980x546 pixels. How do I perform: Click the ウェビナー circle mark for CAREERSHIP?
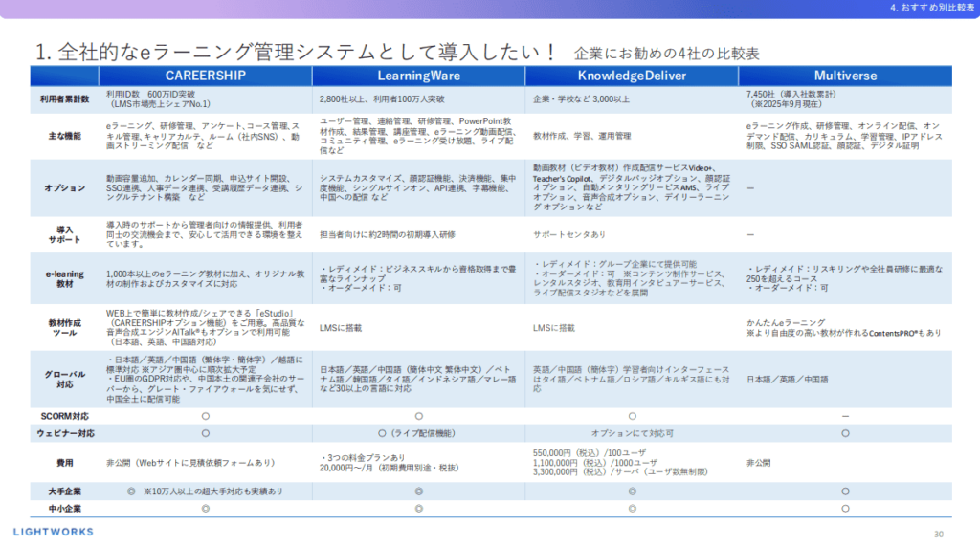(205, 433)
